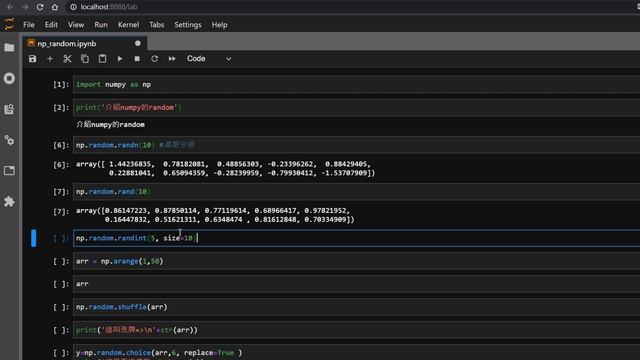Copy the selected cell icon
Screen dimensions: 640x360
click(x=85, y=59)
